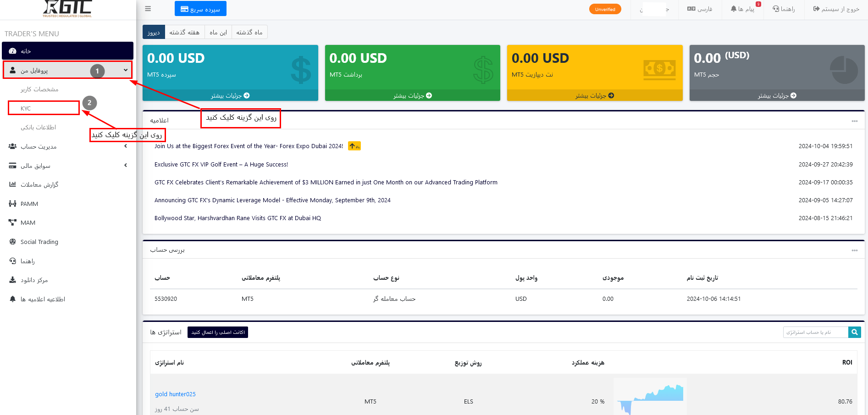Log out via خروج از سیستم

pyautogui.click(x=836, y=9)
